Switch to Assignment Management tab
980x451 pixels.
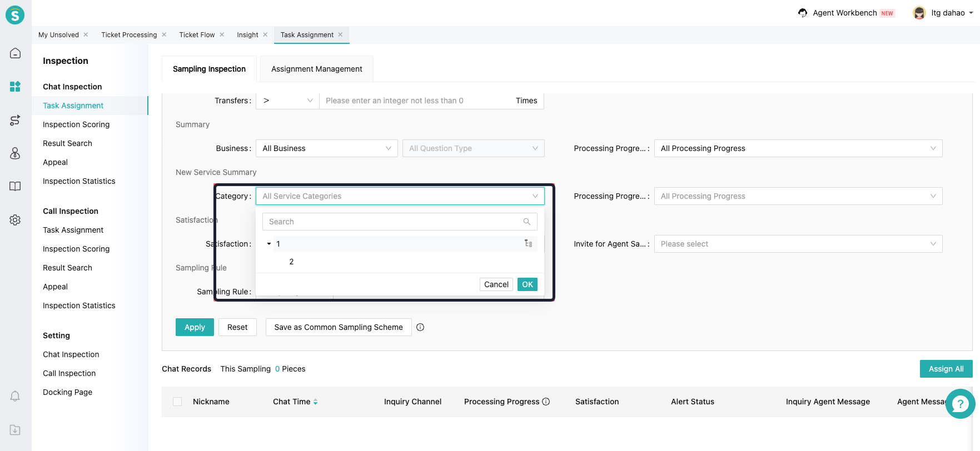pos(316,69)
